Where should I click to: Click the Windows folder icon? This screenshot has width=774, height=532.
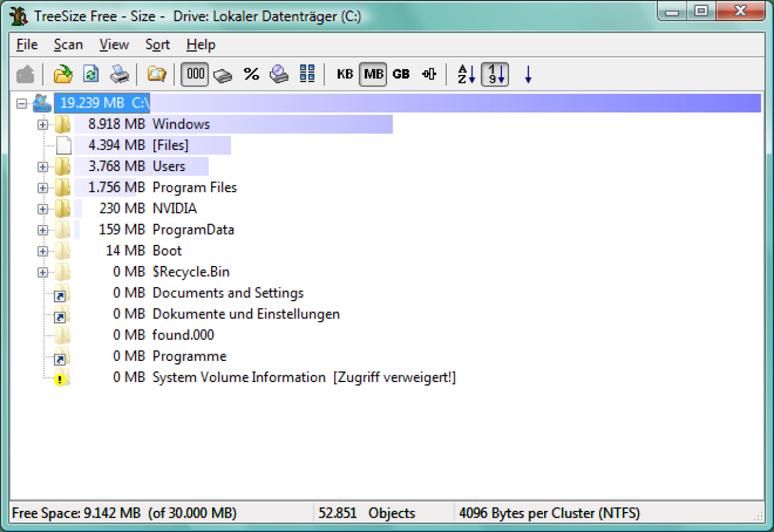pos(63,125)
